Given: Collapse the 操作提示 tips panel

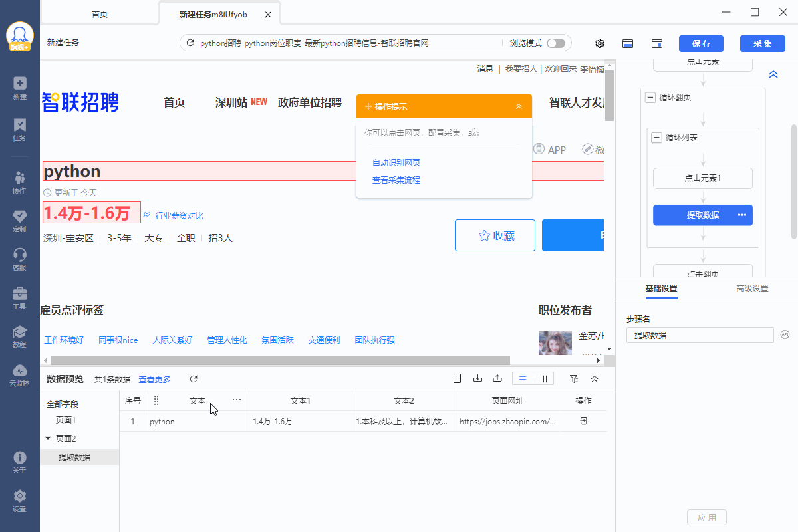Looking at the screenshot, I should point(519,107).
